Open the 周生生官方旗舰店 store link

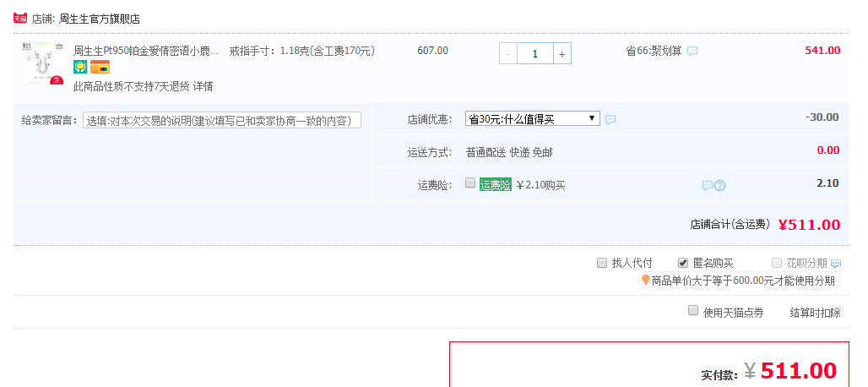[x=99, y=19]
